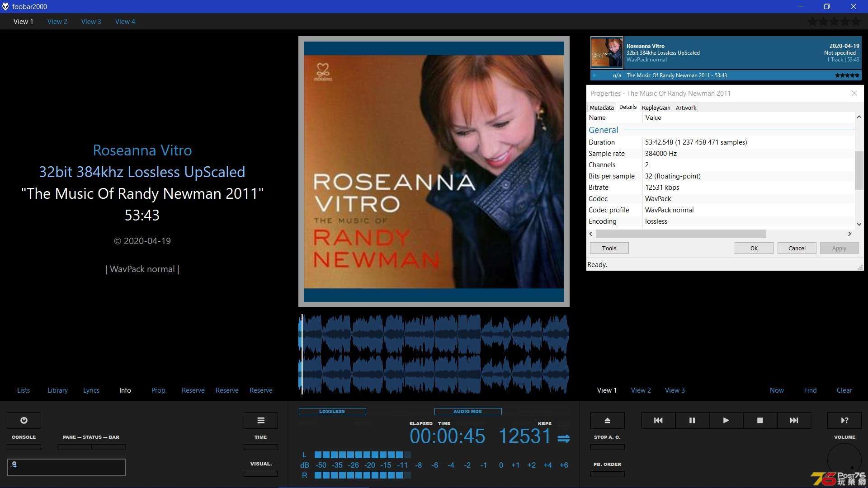Switch playlist panel to View 3
The height and width of the screenshot is (488, 868).
(x=675, y=390)
